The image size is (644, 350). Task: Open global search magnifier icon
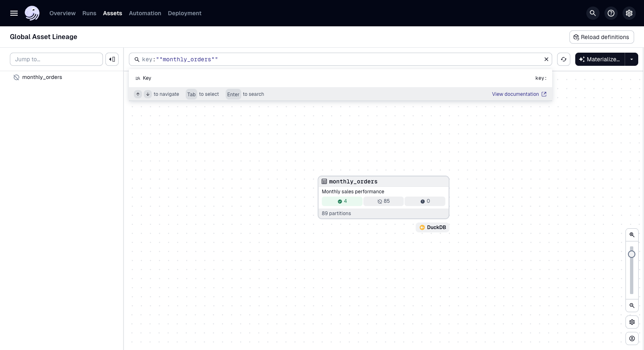[593, 13]
